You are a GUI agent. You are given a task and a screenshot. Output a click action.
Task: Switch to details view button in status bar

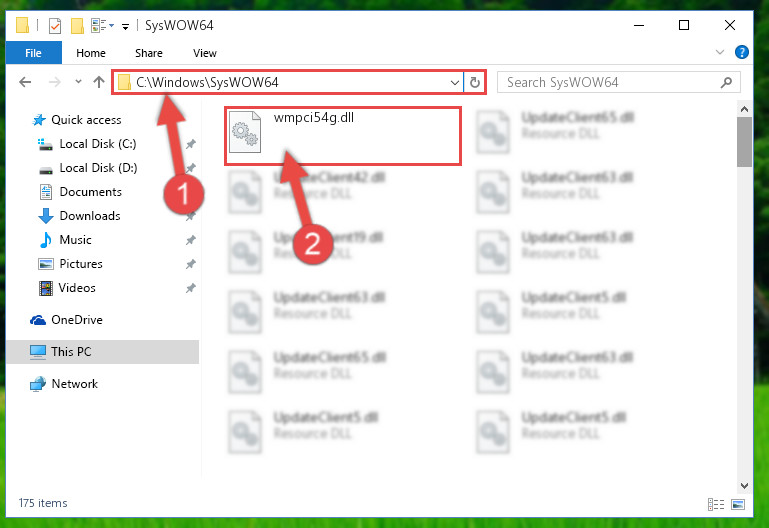pos(716,504)
